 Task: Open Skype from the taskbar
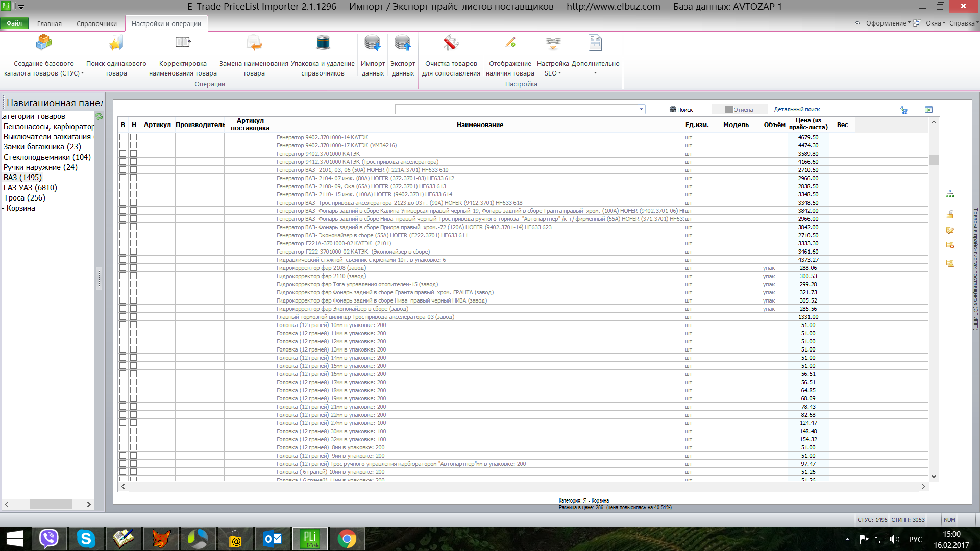[x=86, y=539]
